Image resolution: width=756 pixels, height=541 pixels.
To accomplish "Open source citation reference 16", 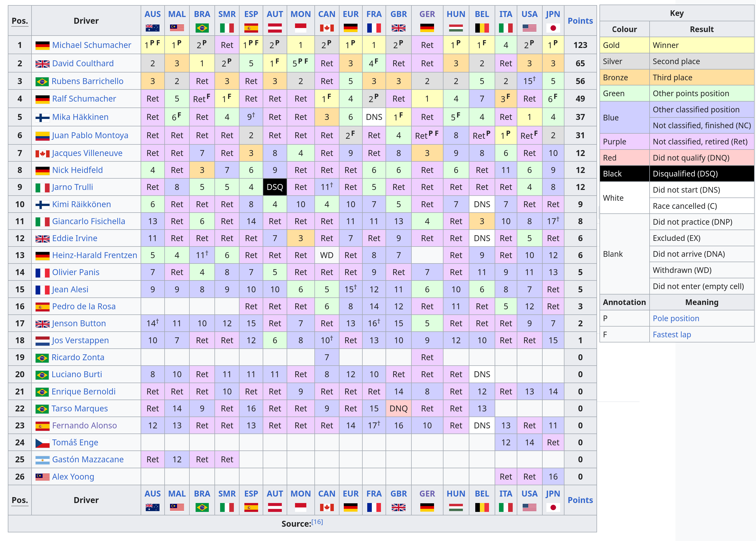I will tap(317, 522).
